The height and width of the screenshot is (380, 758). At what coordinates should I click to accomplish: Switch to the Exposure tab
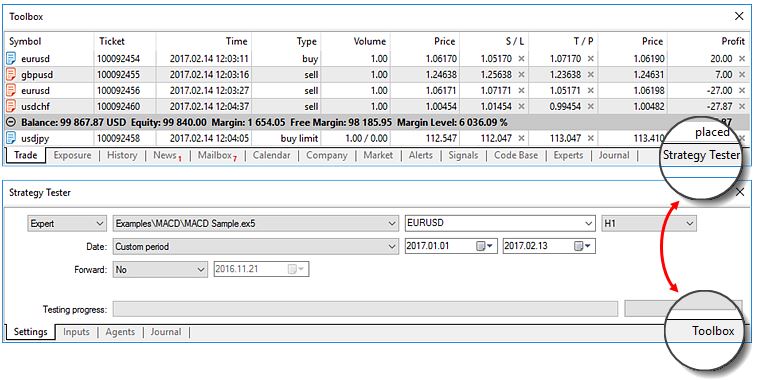point(73,155)
